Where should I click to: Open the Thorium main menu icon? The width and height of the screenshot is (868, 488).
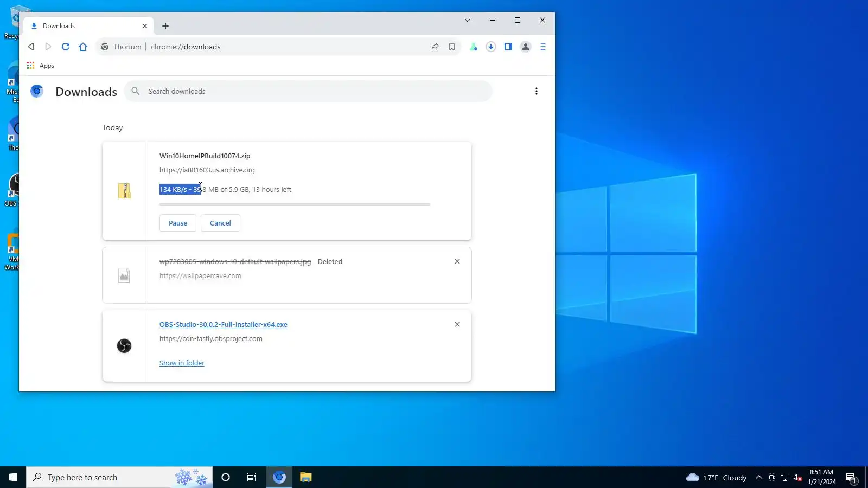click(x=543, y=47)
